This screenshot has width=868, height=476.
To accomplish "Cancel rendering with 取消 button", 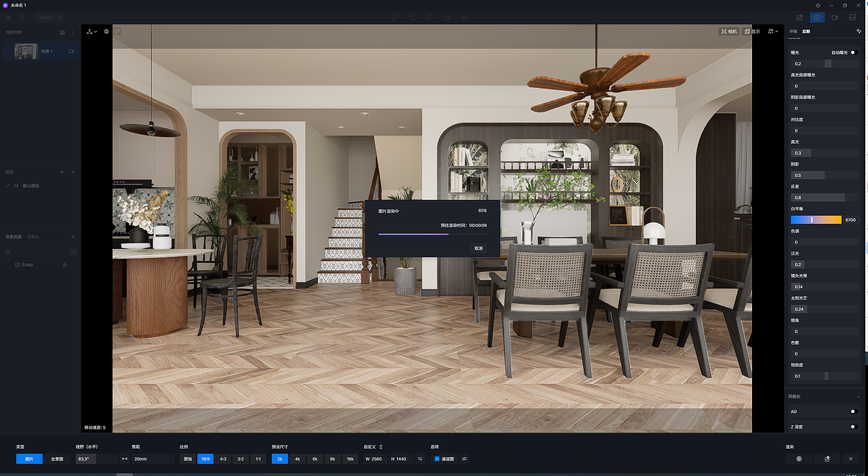I will 479,248.
